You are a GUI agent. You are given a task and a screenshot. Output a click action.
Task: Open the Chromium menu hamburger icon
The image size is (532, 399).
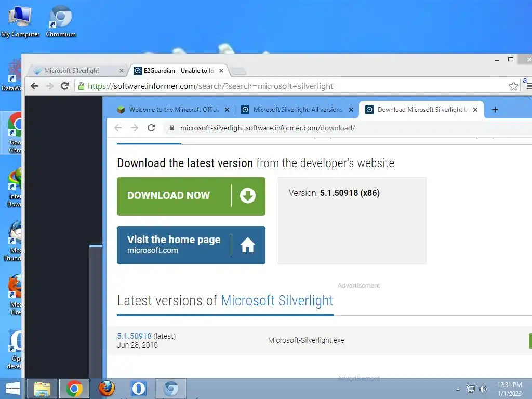(x=529, y=87)
